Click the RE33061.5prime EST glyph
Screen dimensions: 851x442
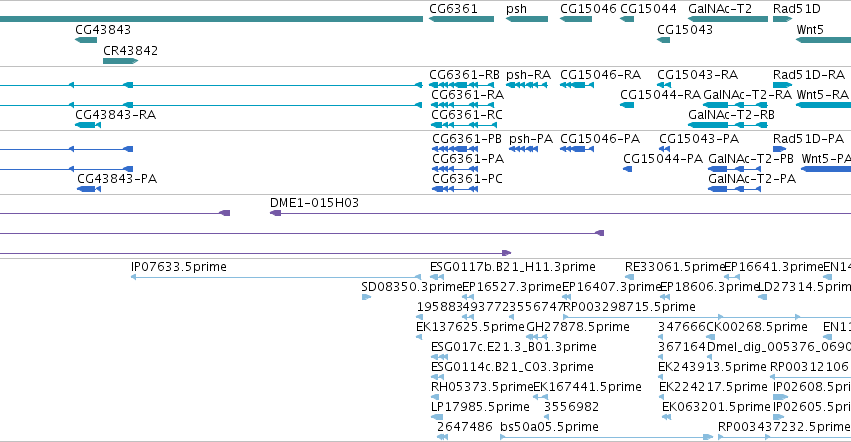tap(630, 277)
